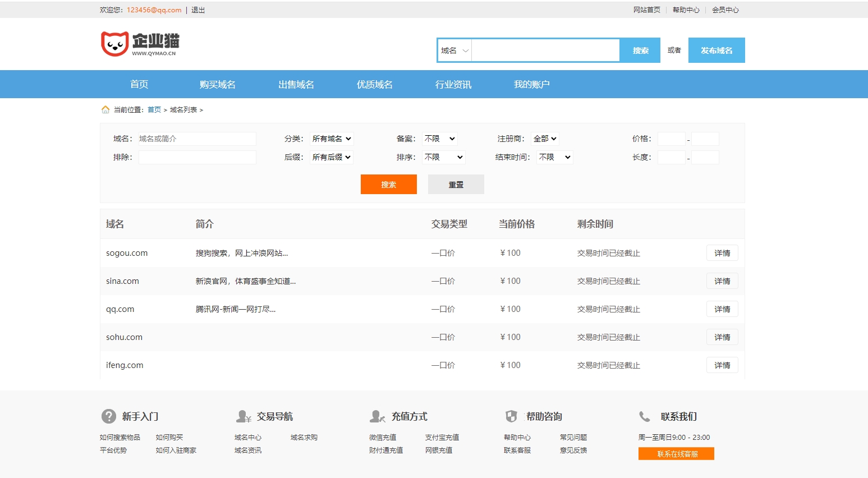
Task: Open 优质域名 navigation item
Action: coord(375,84)
